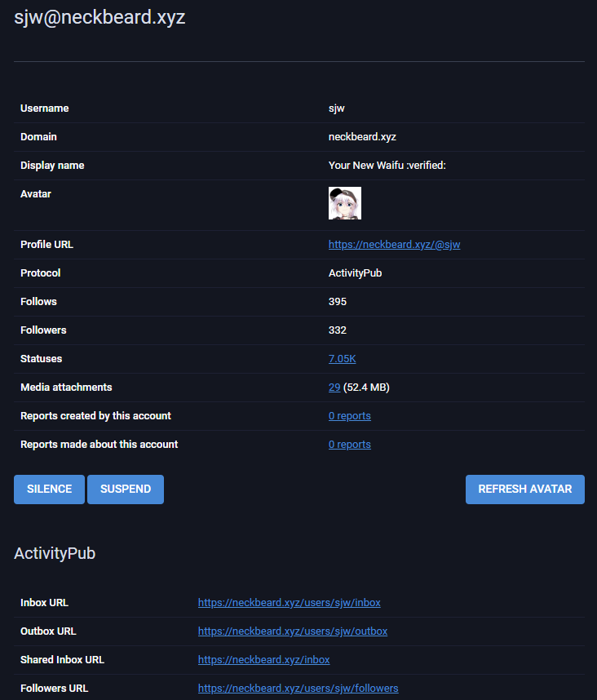The image size is (597, 700).
Task: Click the 'Reports made about this account' label
Action: (x=99, y=445)
